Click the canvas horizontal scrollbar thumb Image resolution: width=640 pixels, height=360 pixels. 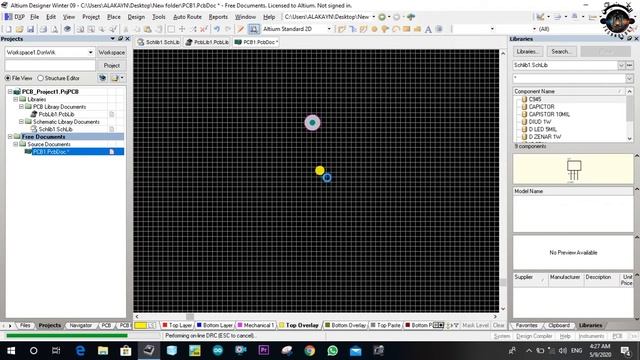coord(190,317)
